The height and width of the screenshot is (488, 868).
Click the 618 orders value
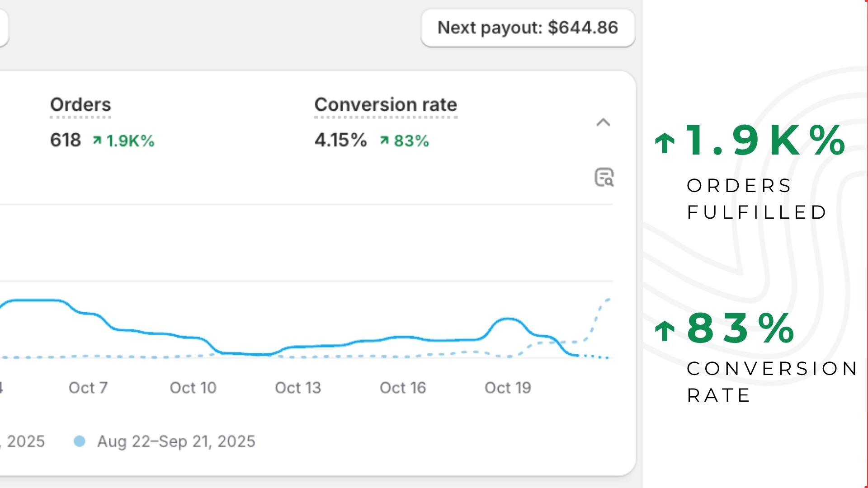(66, 140)
